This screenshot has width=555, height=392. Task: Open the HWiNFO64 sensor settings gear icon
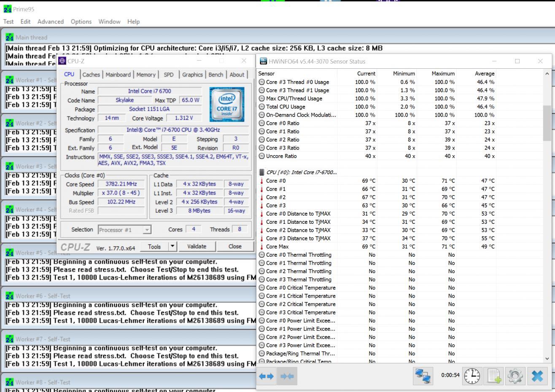(x=515, y=376)
